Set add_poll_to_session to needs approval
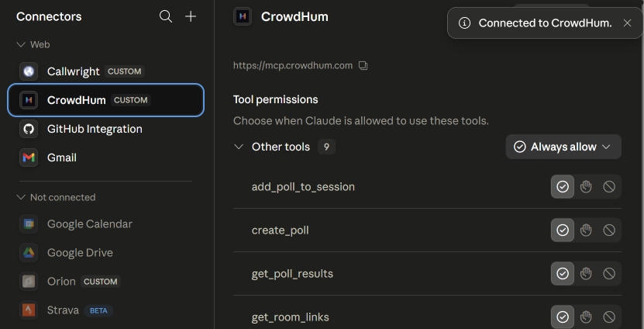644x329 pixels. coord(586,187)
